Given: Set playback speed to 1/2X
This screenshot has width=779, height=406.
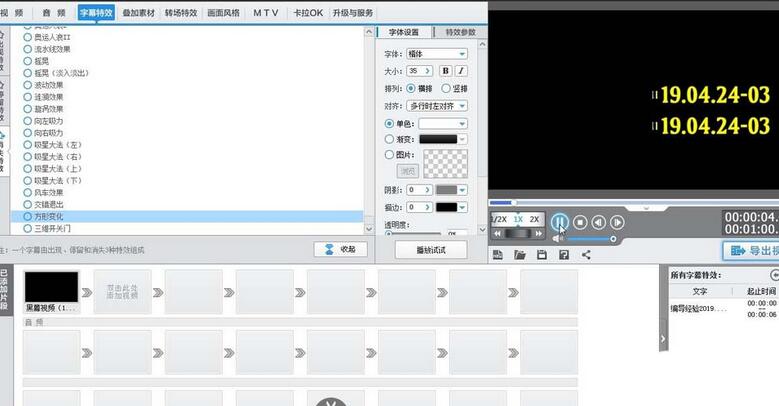Looking at the screenshot, I should tap(499, 219).
